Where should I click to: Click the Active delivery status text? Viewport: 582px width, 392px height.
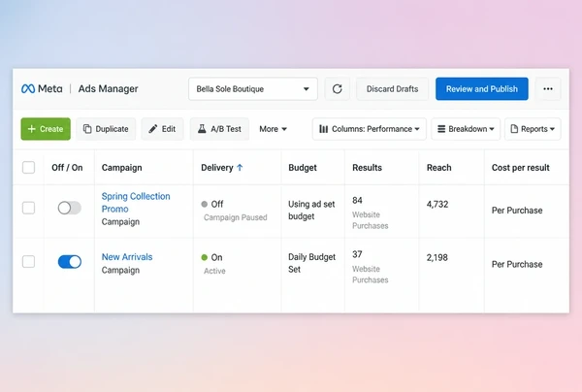[214, 271]
